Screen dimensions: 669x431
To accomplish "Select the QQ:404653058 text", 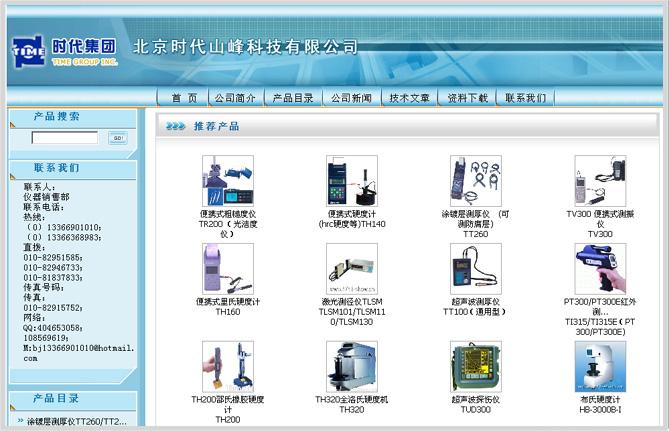I will pyautogui.click(x=53, y=328).
